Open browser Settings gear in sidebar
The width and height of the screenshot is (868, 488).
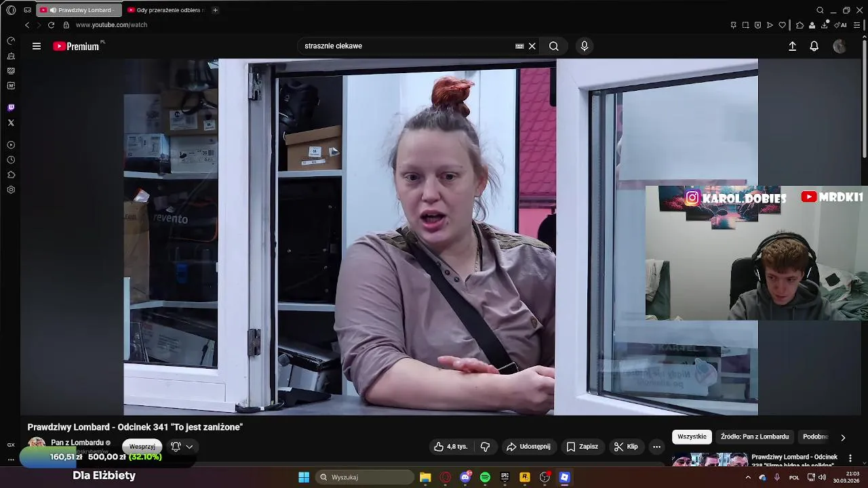(11, 190)
